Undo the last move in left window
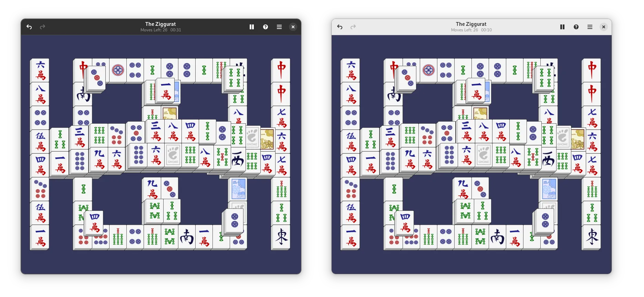 pos(29,27)
